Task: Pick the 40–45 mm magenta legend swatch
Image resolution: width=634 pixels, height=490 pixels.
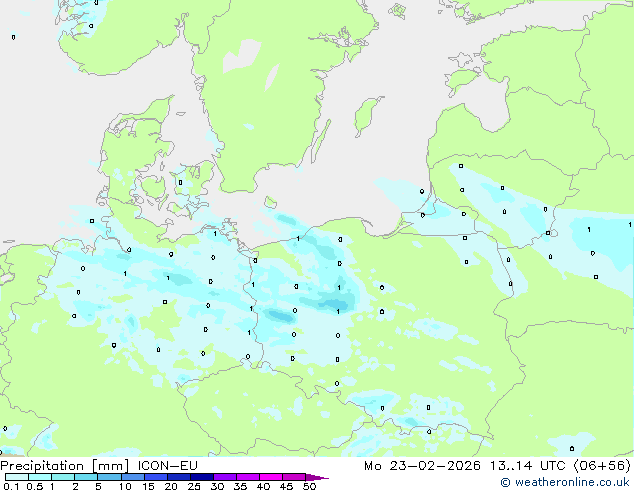Action: (x=271, y=477)
